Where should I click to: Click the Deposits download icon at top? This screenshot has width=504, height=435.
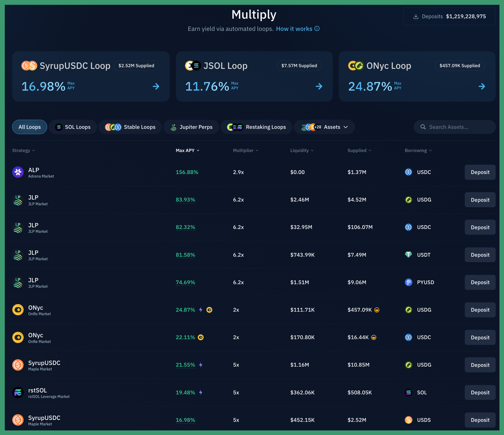coord(416,17)
